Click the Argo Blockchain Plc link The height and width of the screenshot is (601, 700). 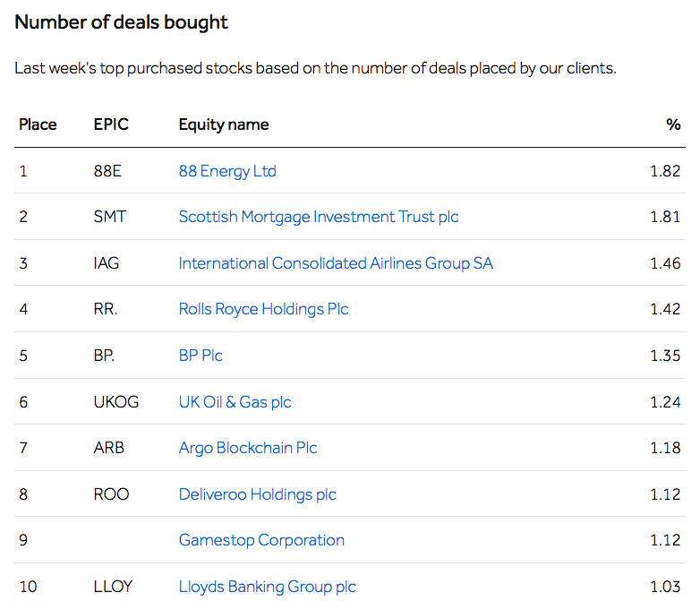[x=248, y=448]
